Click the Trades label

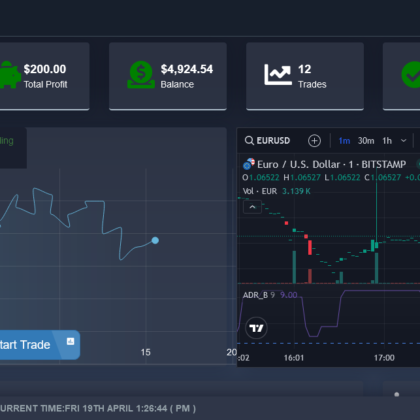(x=312, y=85)
